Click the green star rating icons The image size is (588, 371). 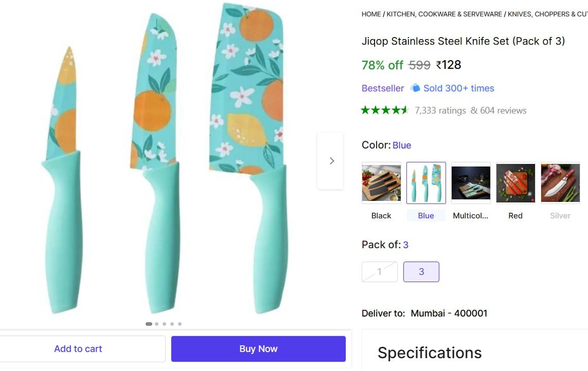[x=385, y=110]
